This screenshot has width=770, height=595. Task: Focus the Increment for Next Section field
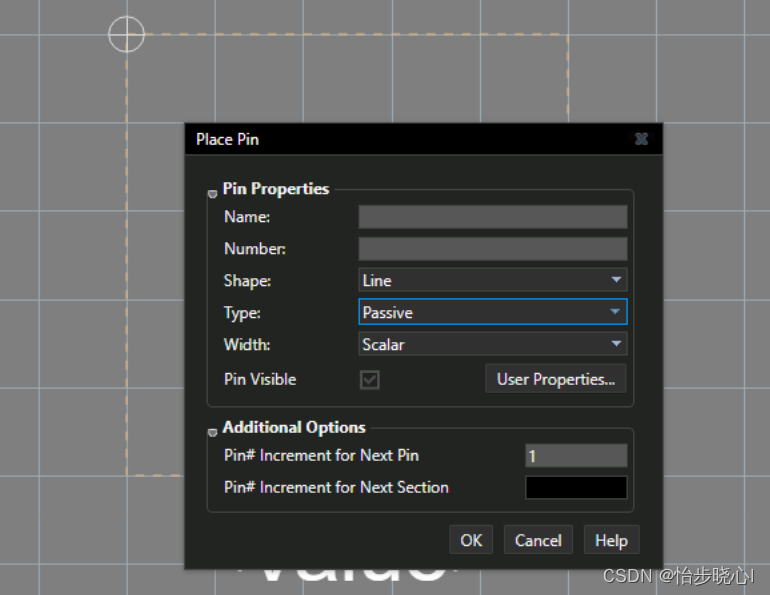tap(576, 488)
